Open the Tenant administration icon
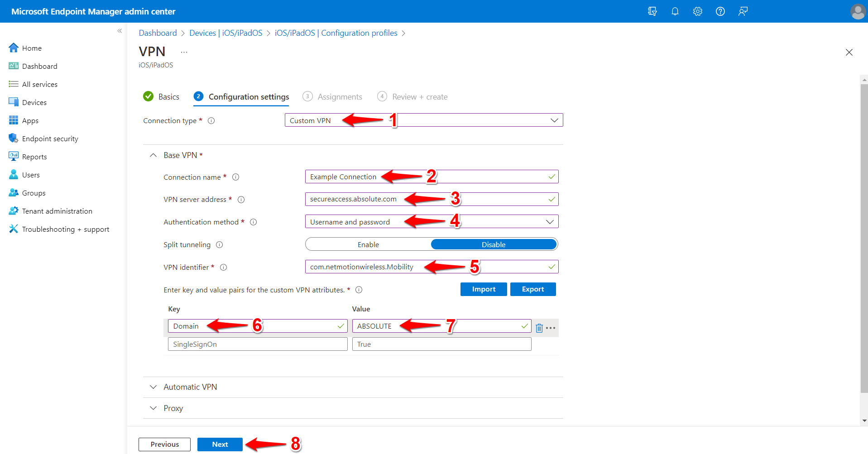Image resolution: width=868 pixels, height=454 pixels. pyautogui.click(x=14, y=210)
